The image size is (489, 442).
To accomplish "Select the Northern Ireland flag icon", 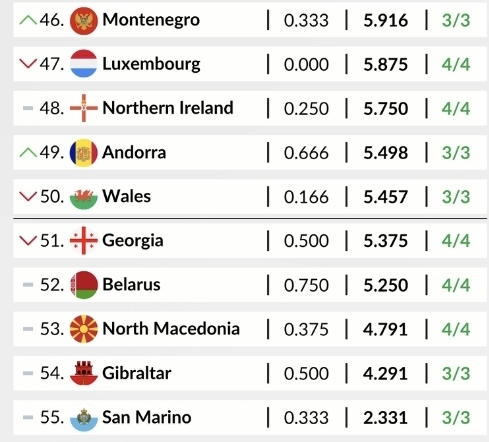I will [x=84, y=108].
